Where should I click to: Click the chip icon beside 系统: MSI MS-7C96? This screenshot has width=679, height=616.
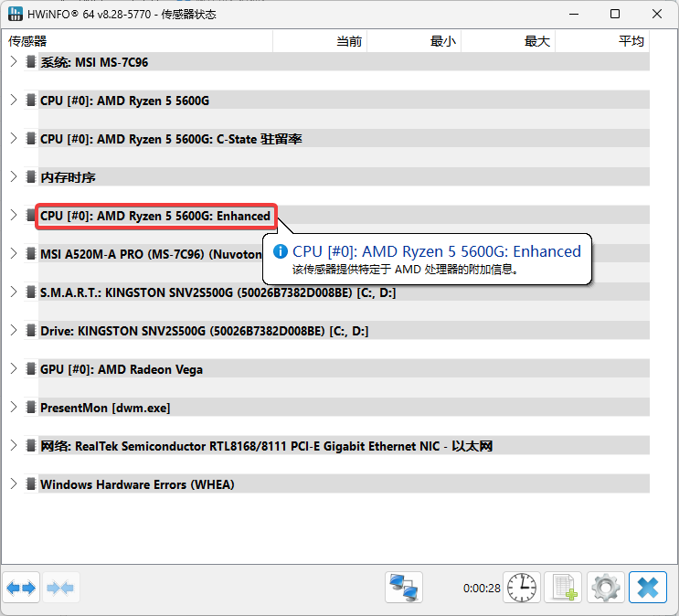coord(31,62)
